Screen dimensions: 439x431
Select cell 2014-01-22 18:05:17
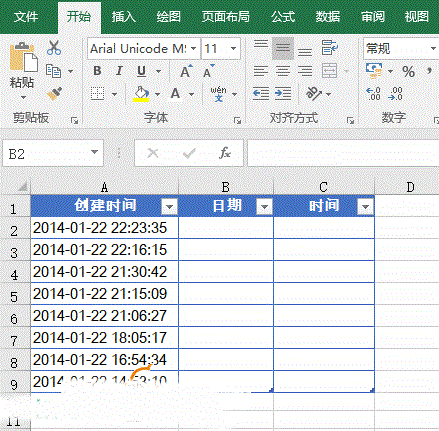[x=105, y=338]
